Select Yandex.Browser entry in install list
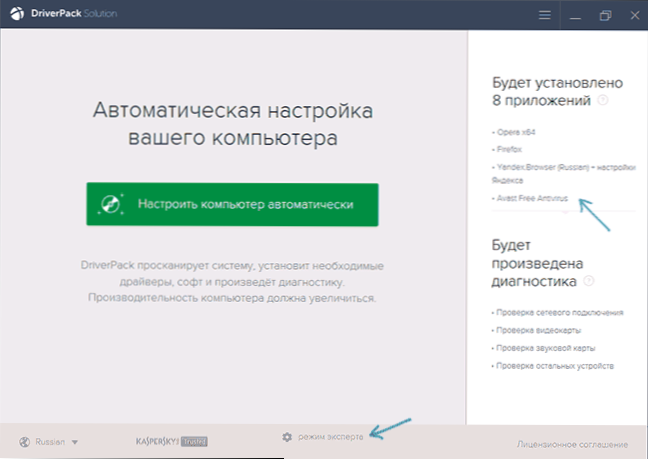 [564, 174]
